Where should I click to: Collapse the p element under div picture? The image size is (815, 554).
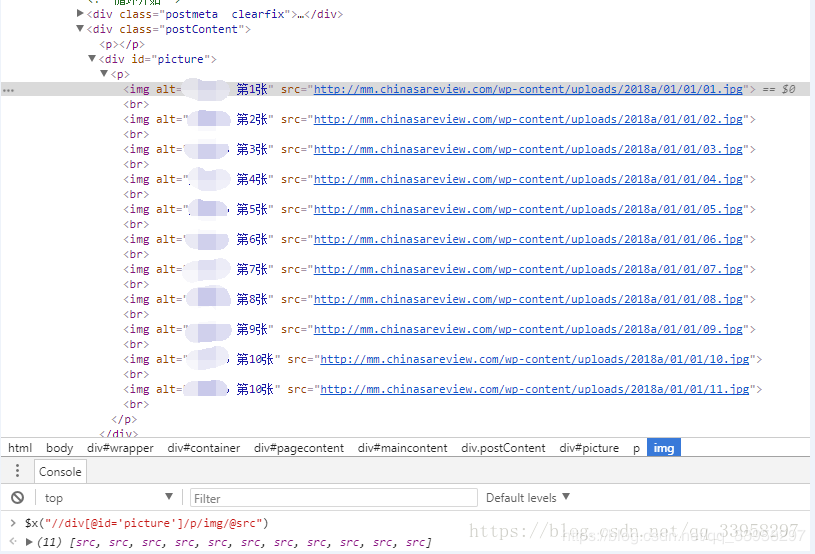[x=104, y=73]
